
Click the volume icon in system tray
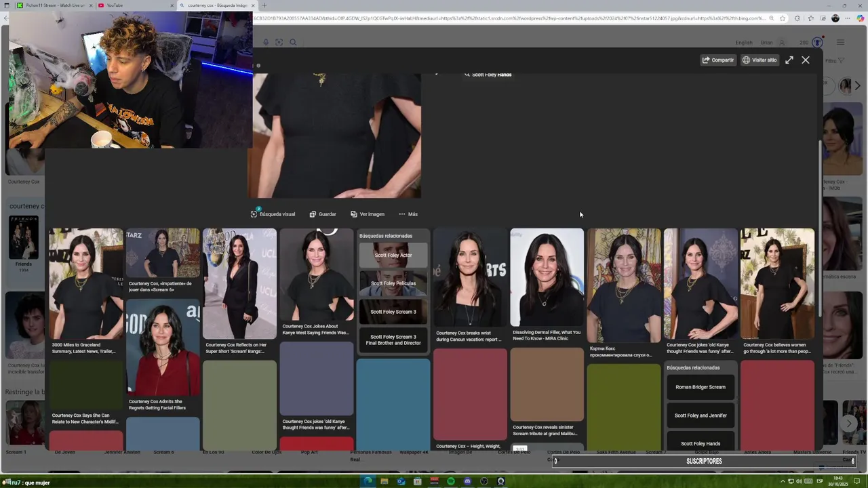pyautogui.click(x=798, y=481)
